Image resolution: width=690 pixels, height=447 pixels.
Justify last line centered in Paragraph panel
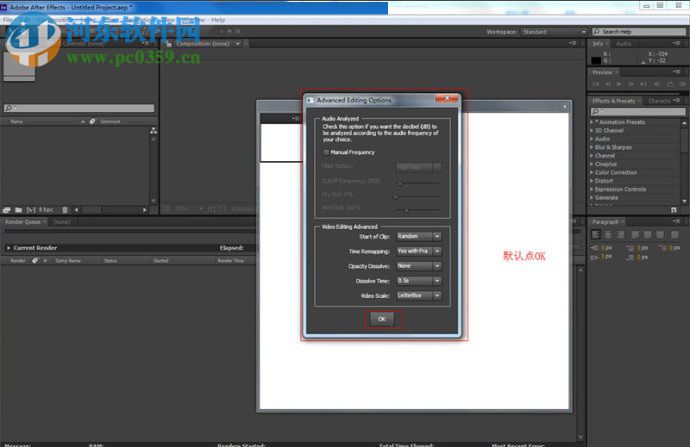(x=647, y=234)
